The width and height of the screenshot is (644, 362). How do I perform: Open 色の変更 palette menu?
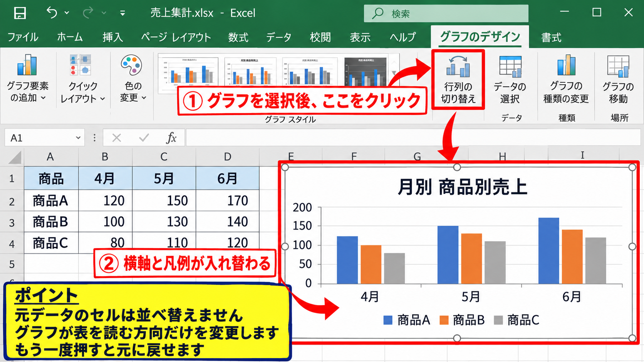[133, 79]
